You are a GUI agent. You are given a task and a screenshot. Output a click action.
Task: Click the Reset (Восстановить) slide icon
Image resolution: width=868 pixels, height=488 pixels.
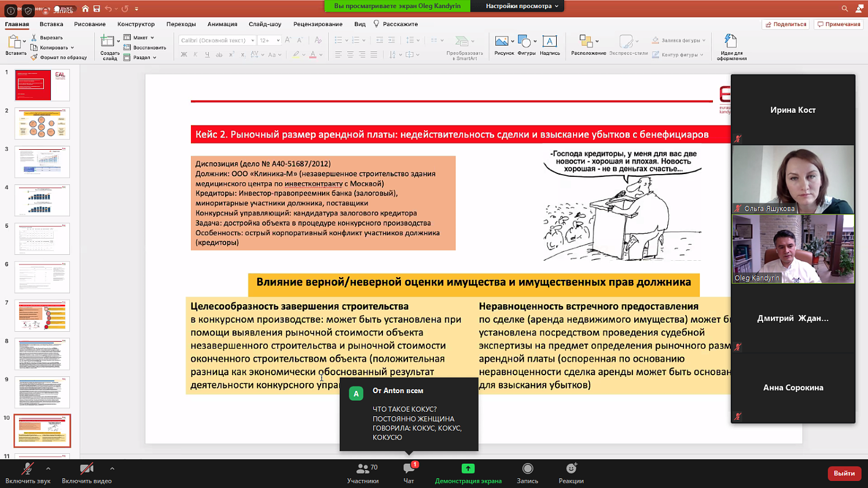point(127,47)
